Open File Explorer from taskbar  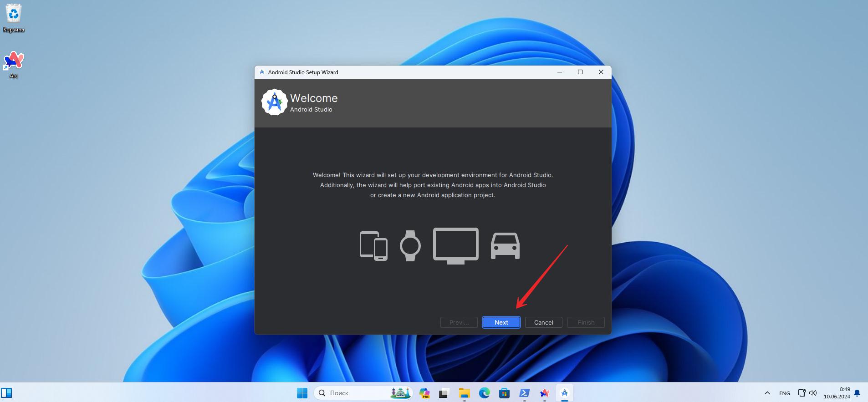point(464,393)
